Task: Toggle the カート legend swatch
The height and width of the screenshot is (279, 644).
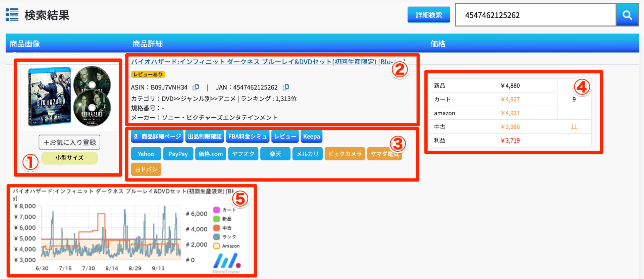Action: click(x=217, y=210)
